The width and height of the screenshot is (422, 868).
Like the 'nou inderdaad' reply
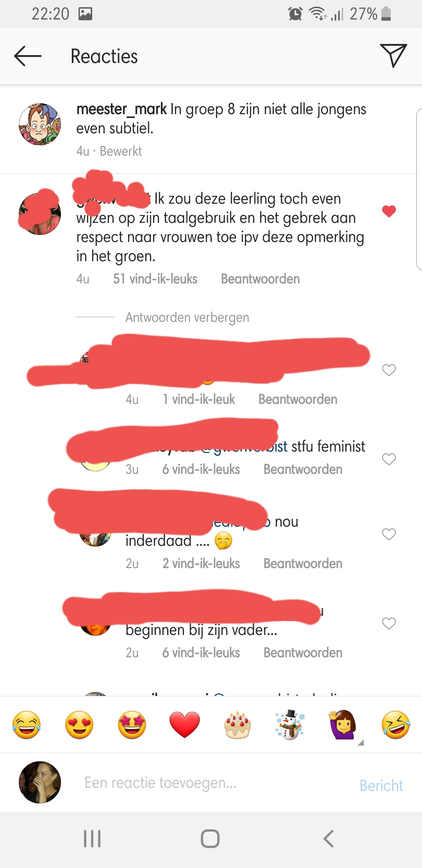pos(389,534)
